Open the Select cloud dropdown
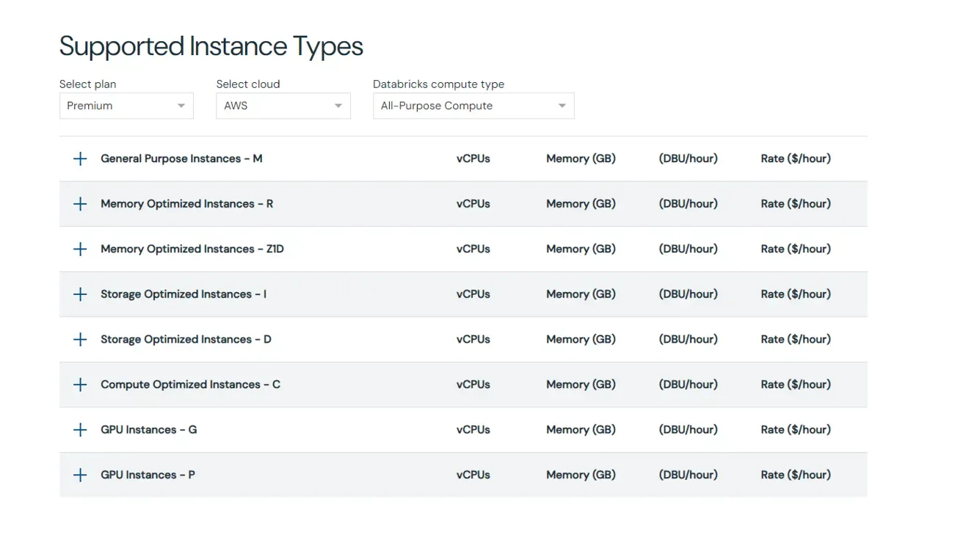This screenshot has width=980, height=554. [x=283, y=106]
